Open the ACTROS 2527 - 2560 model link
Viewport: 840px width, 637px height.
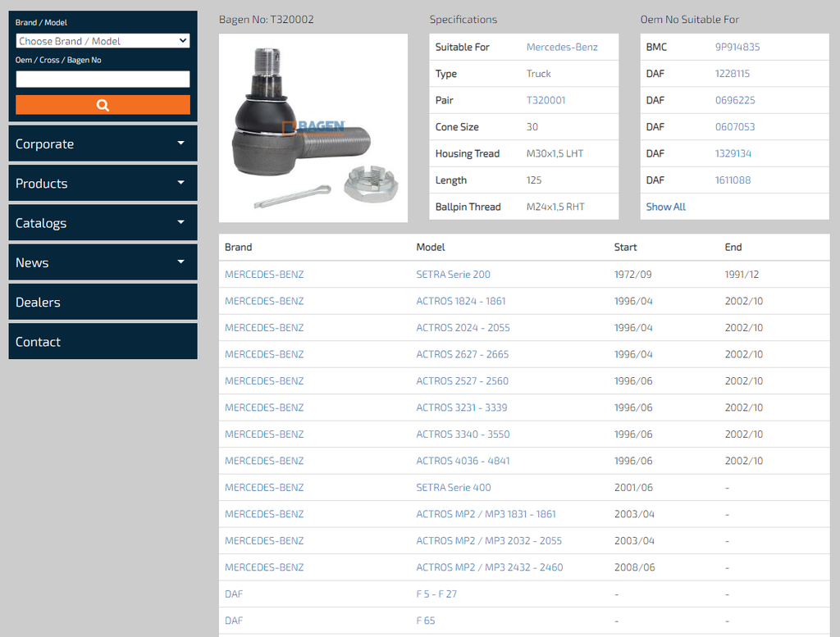[x=463, y=381]
